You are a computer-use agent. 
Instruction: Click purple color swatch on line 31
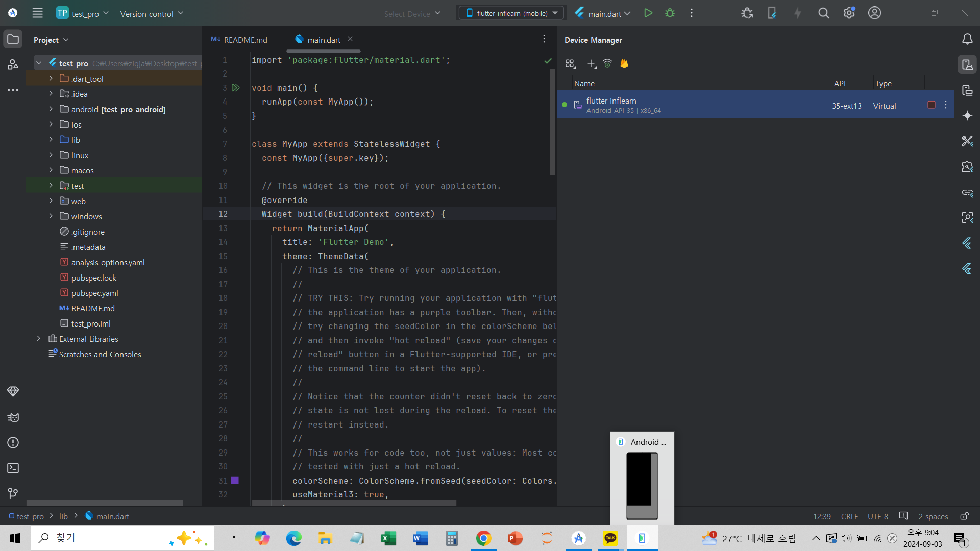click(x=235, y=480)
